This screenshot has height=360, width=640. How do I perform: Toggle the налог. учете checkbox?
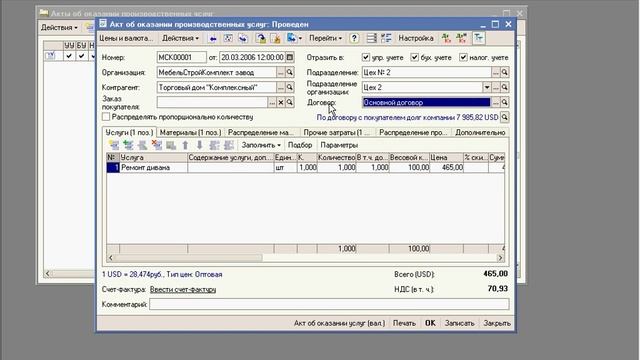pos(463,58)
